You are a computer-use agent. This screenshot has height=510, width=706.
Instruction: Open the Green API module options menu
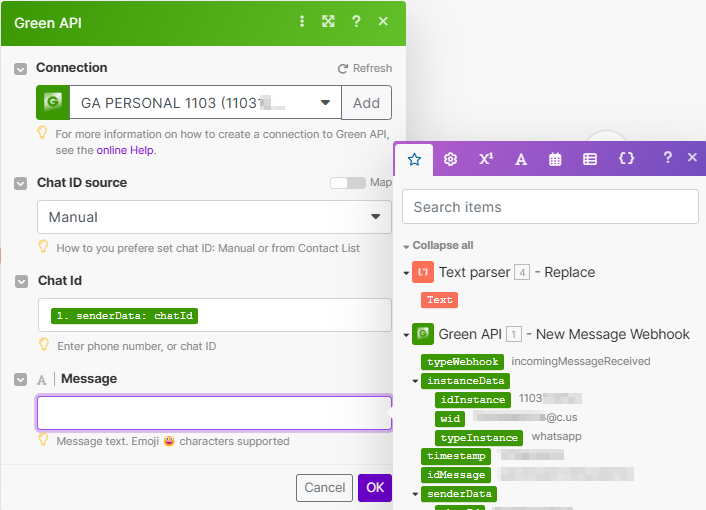[302, 21]
